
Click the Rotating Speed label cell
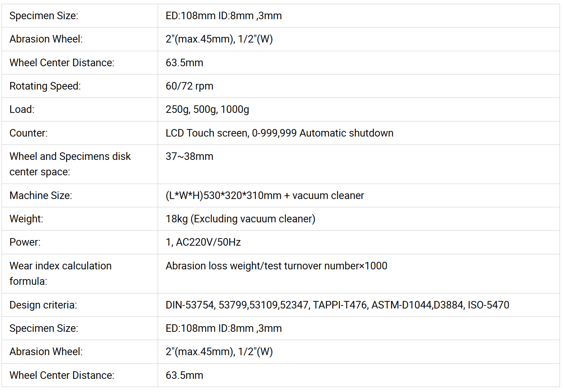[45, 86]
